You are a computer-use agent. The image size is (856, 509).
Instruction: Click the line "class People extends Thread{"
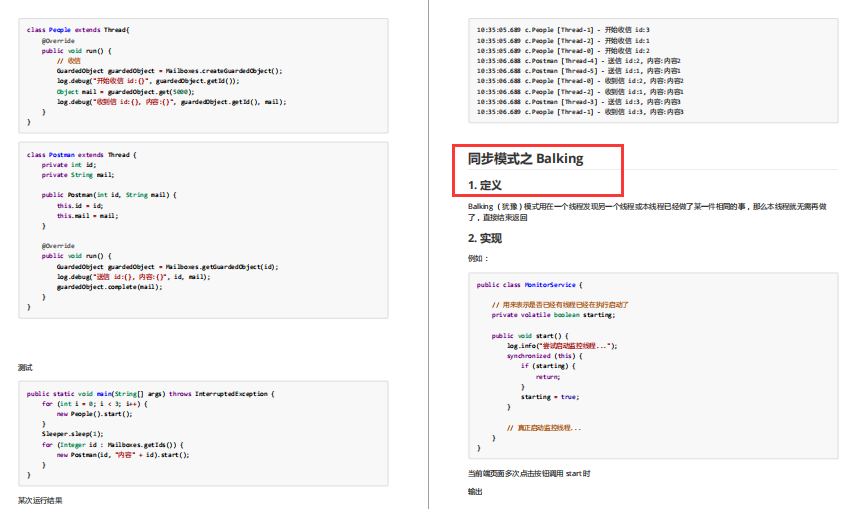point(78,30)
